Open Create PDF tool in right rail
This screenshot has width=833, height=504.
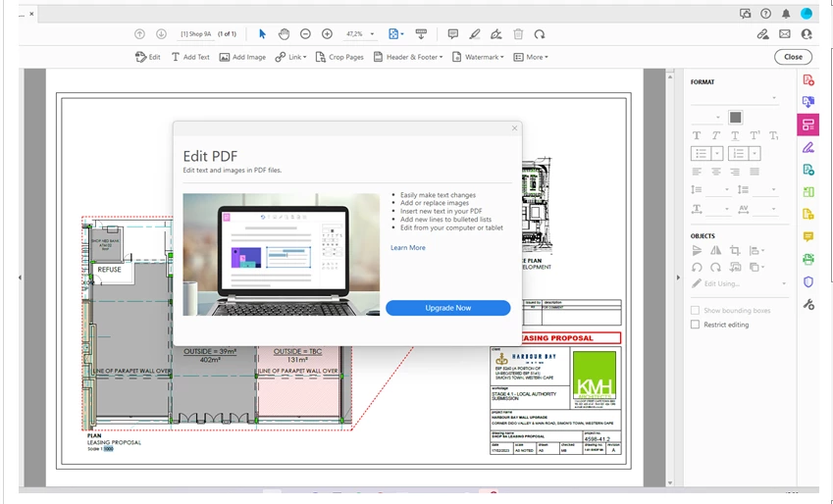pyautogui.click(x=808, y=80)
